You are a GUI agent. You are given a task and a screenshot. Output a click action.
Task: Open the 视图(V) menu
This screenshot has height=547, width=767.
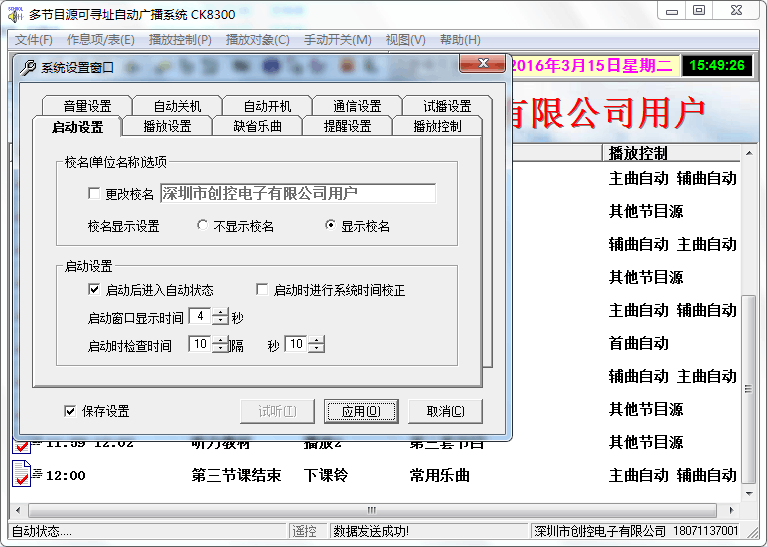tap(406, 40)
